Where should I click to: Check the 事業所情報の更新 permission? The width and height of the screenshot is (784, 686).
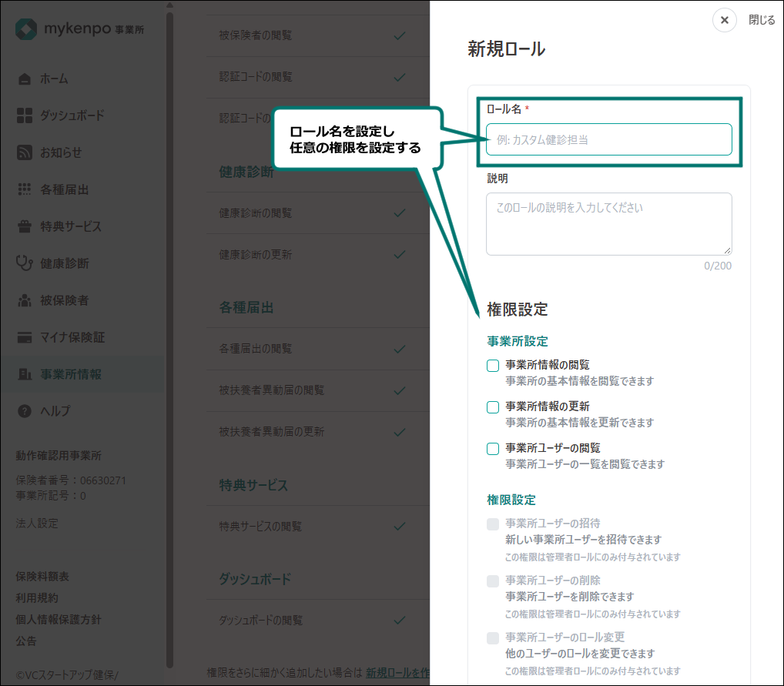tap(493, 407)
